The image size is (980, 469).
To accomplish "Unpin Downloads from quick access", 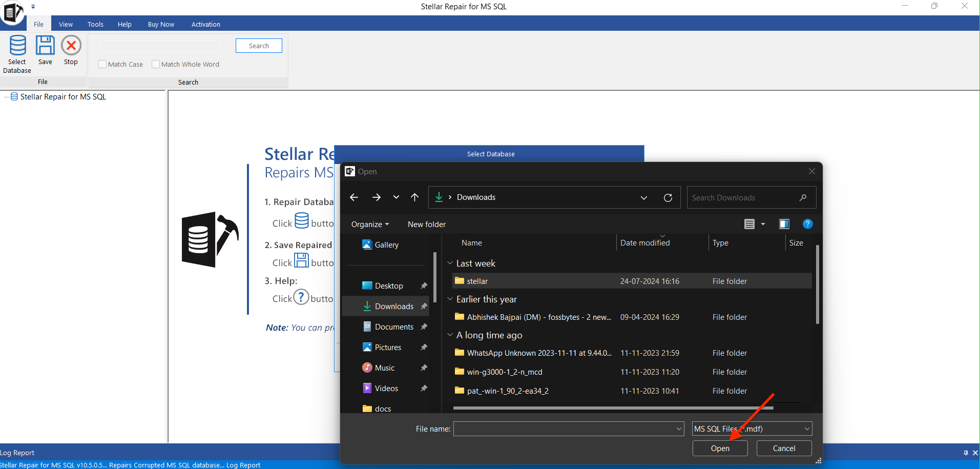I will click(424, 306).
